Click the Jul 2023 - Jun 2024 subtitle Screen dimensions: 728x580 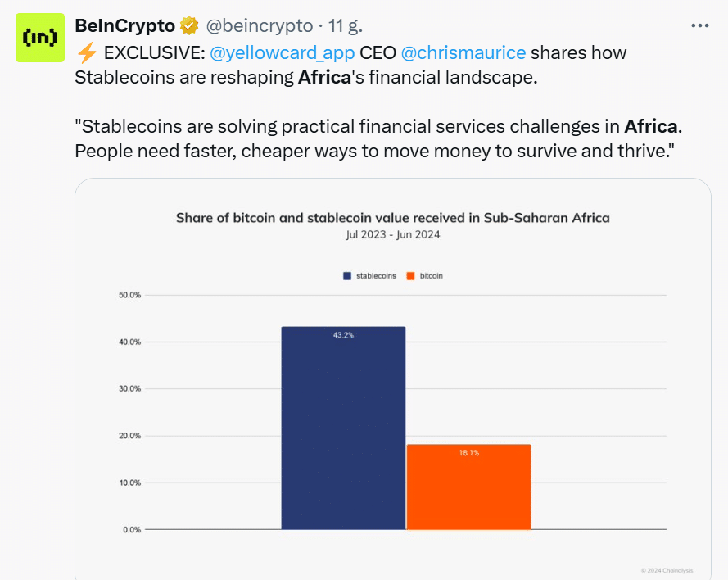[x=393, y=234]
